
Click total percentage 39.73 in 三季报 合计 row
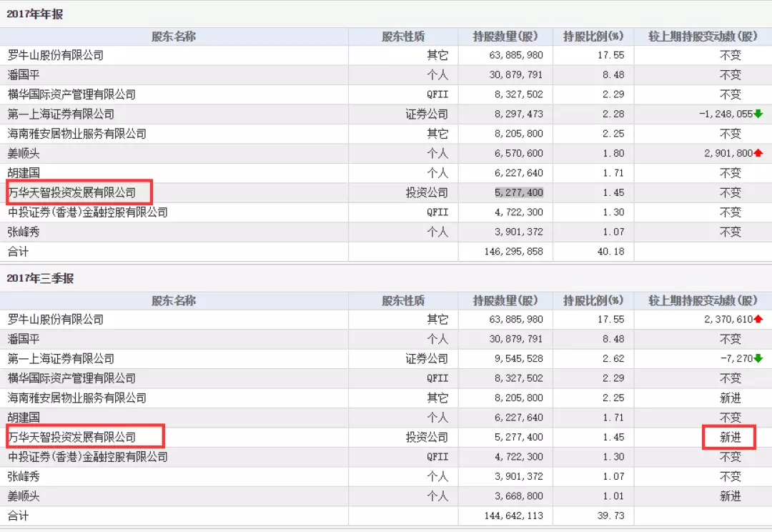(612, 516)
